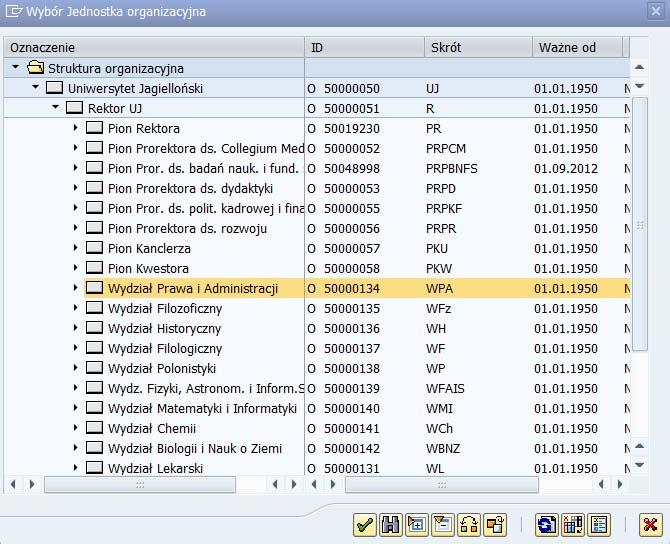Click the bottom scroll-down arrow of vertical scrollbar
The width and height of the screenshot is (670, 544).
tap(639, 465)
